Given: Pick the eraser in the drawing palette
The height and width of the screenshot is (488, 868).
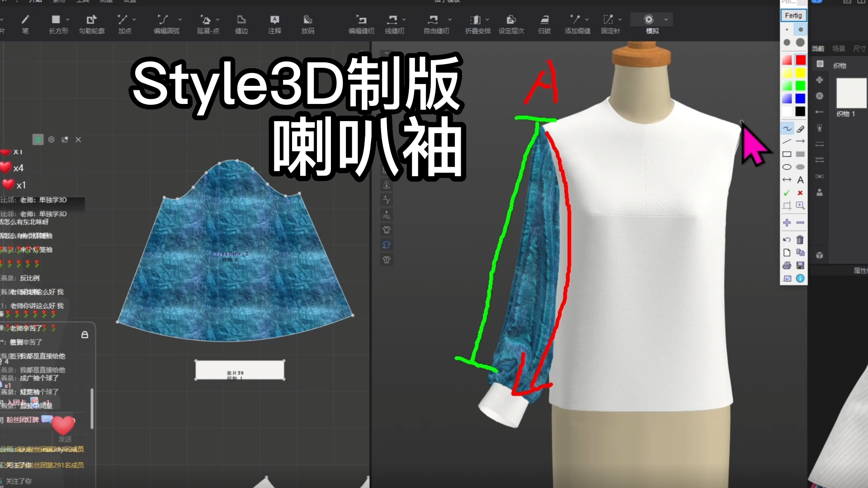Looking at the screenshot, I should (x=800, y=129).
